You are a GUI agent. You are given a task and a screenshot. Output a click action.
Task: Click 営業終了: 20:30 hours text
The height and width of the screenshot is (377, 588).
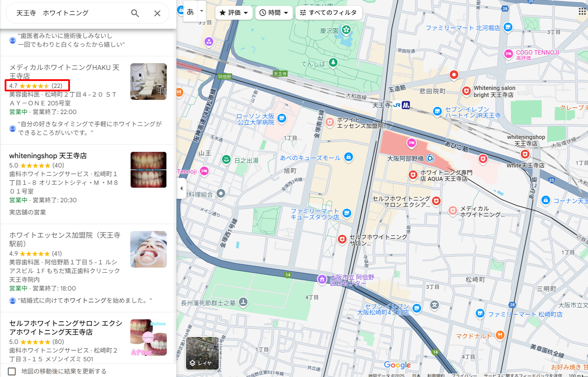tap(55, 200)
